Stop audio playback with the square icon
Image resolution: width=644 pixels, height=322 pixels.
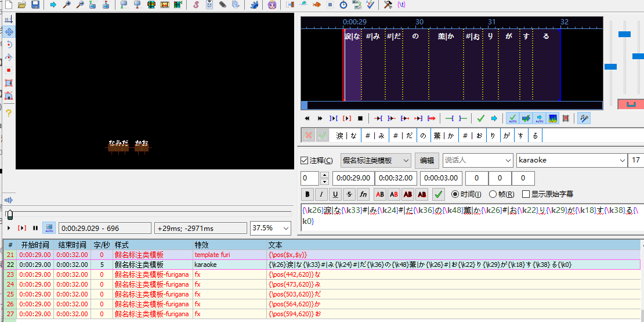(x=360, y=118)
